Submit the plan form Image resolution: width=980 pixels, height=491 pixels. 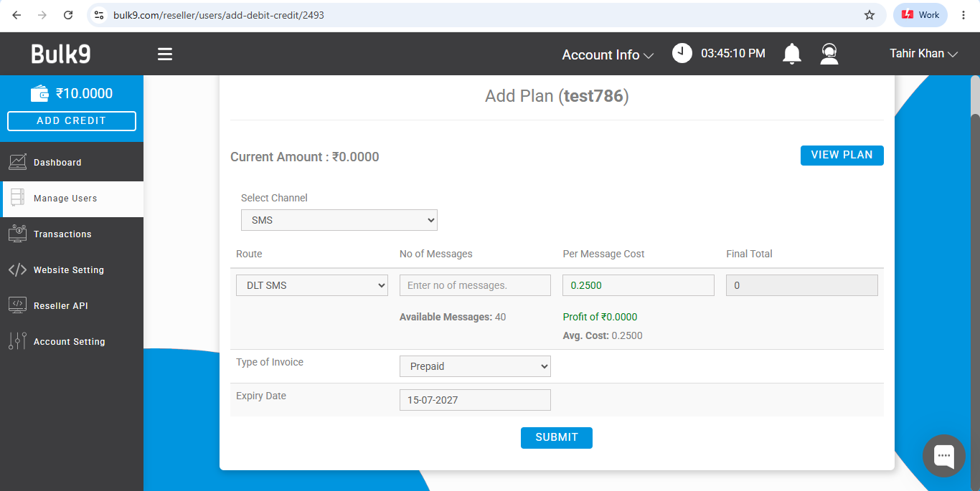(557, 437)
